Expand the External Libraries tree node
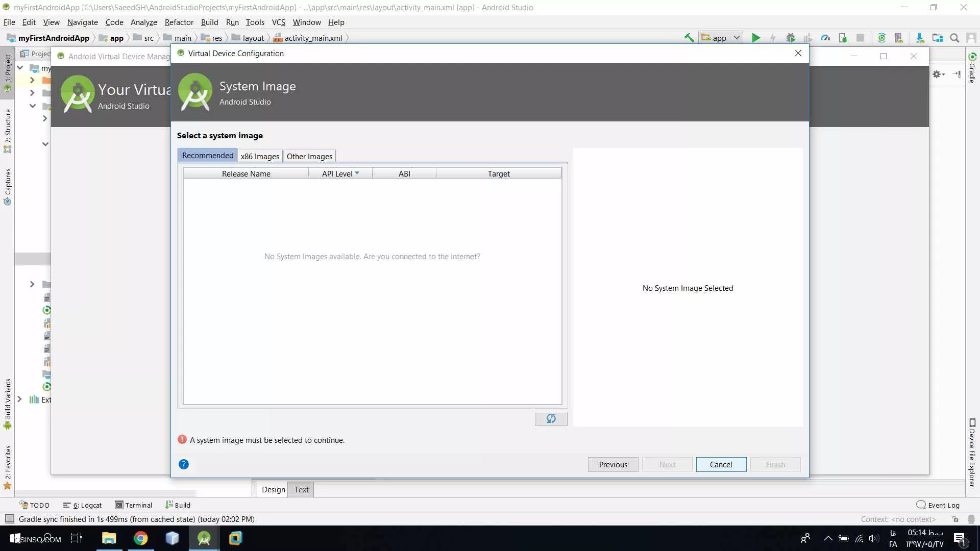This screenshot has height=551, width=980. [19, 399]
